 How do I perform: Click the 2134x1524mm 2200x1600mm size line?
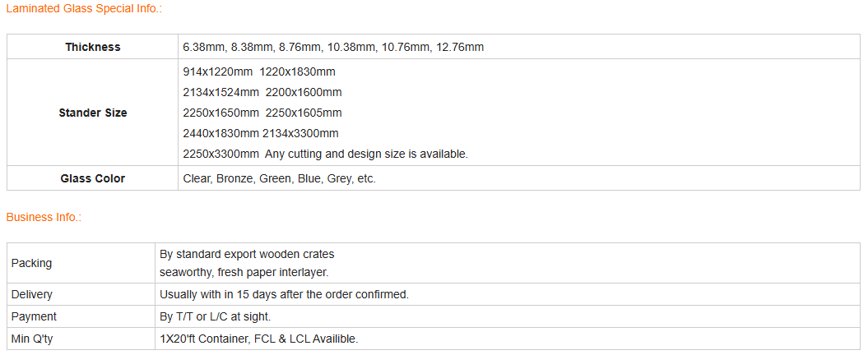click(262, 92)
